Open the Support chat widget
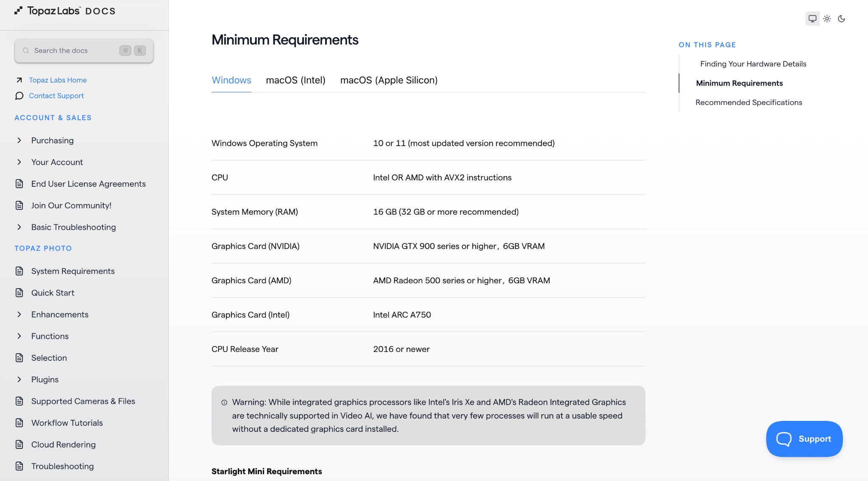Screen dimensions: 868x481 pos(804,439)
